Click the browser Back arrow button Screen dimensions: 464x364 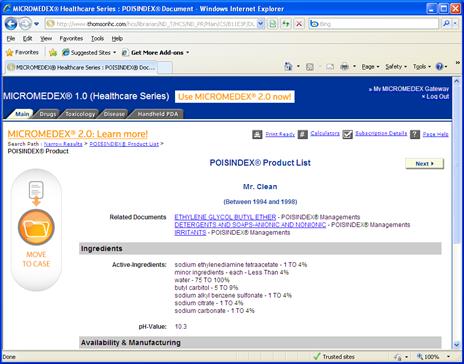coord(11,24)
